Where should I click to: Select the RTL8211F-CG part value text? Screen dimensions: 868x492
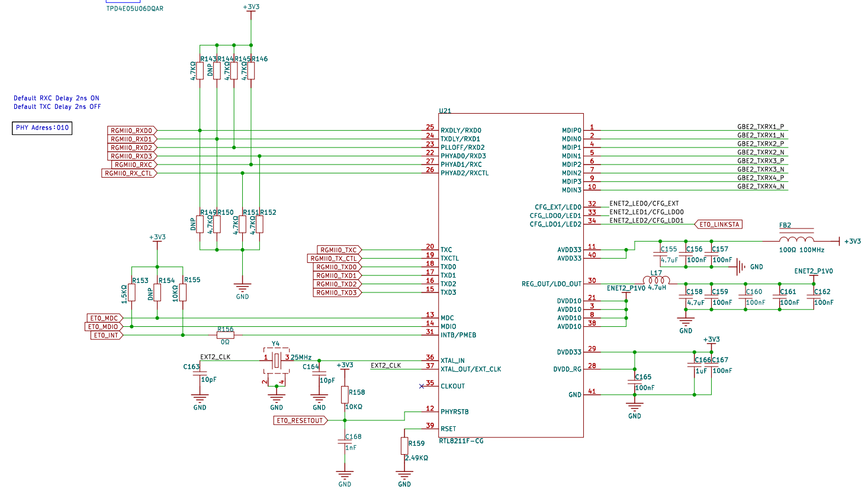[x=461, y=441]
